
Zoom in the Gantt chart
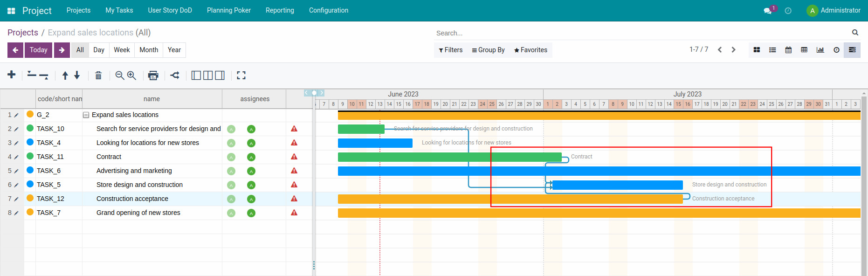132,76
